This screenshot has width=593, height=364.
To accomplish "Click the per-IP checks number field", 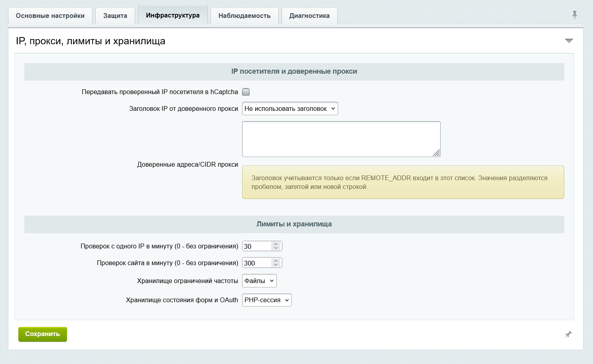I will pos(257,246).
